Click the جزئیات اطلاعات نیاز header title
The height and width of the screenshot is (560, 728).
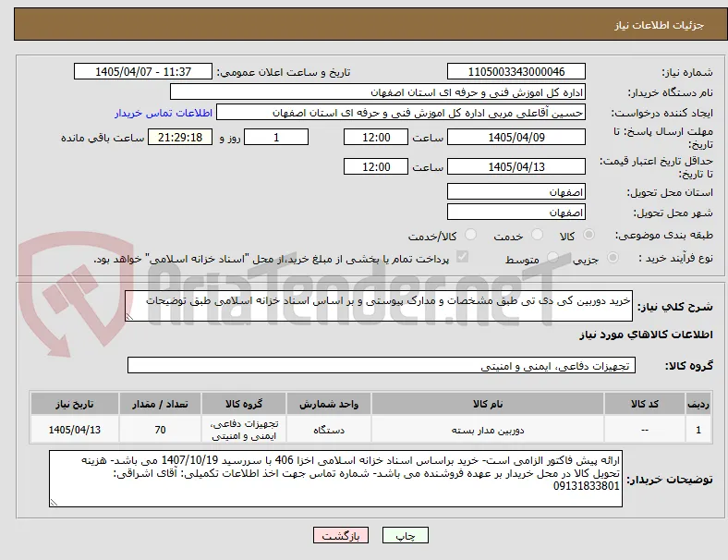660,25
